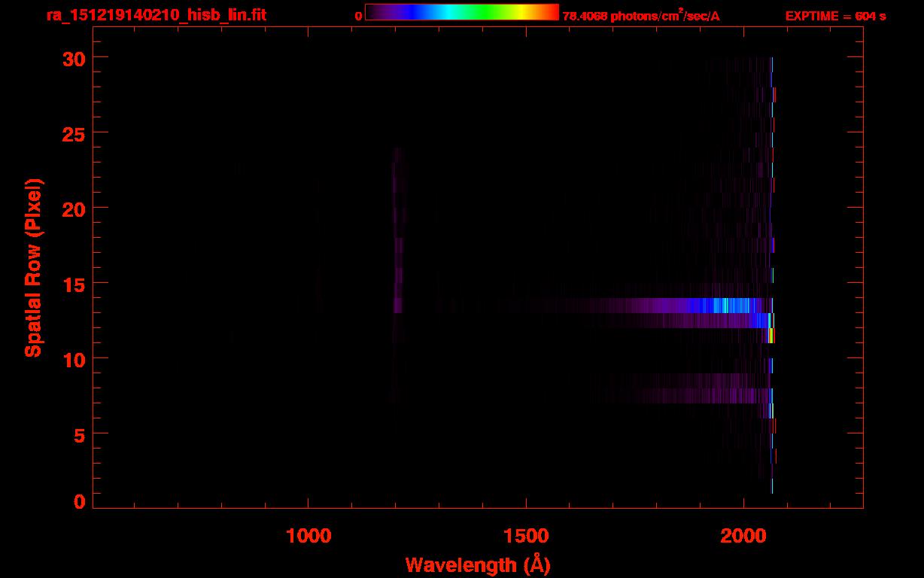This screenshot has height=578, width=924.
Task: Click the x-axis tick label 1500
Action: [x=526, y=536]
